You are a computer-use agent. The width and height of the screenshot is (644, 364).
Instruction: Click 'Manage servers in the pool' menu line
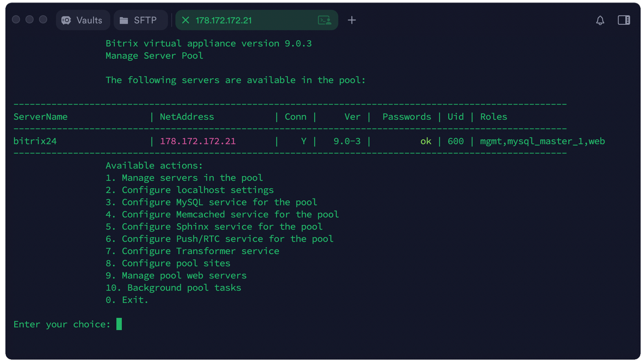click(192, 178)
